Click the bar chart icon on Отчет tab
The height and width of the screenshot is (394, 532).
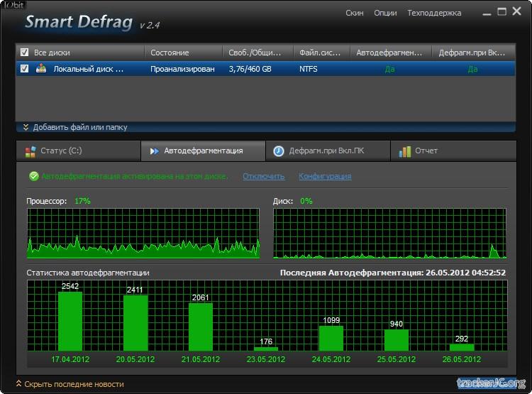pos(405,151)
